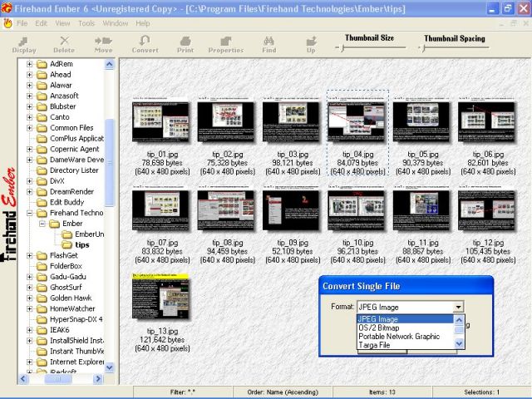This screenshot has height=399, width=532.
Task: Click the Filter: *.* status entry
Action: click(183, 392)
